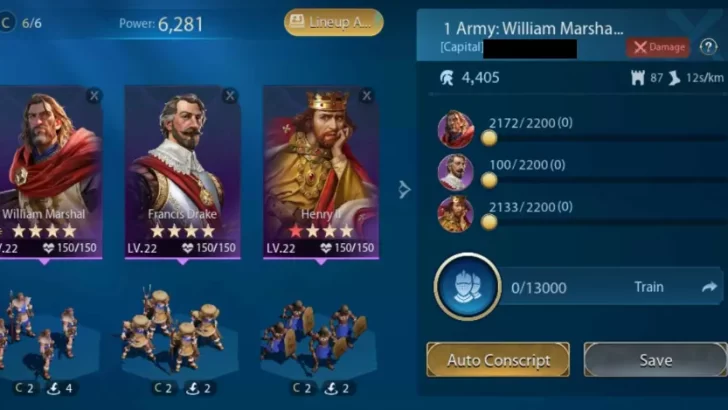Screen dimensions: 728x410
Task: Select Francis Drake's round portrait icon
Action: pyautogui.click(x=455, y=172)
